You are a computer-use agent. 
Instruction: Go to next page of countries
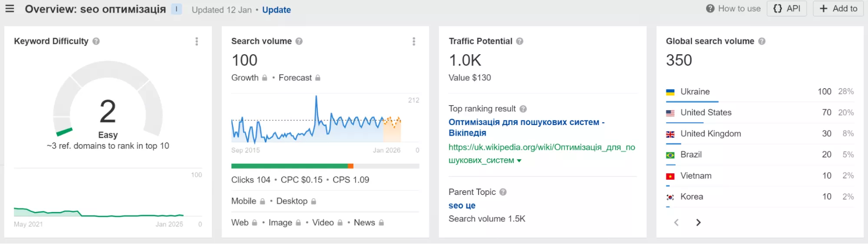[698, 223]
